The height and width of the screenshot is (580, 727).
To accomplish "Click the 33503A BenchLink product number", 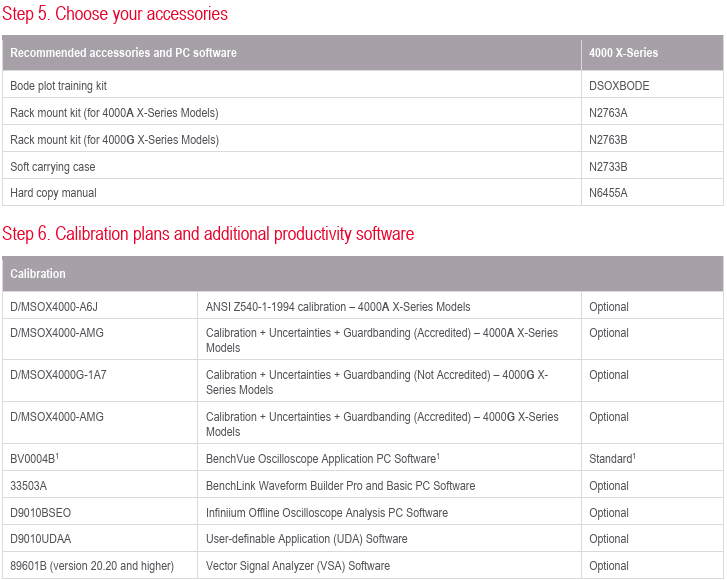I will 28,486.
